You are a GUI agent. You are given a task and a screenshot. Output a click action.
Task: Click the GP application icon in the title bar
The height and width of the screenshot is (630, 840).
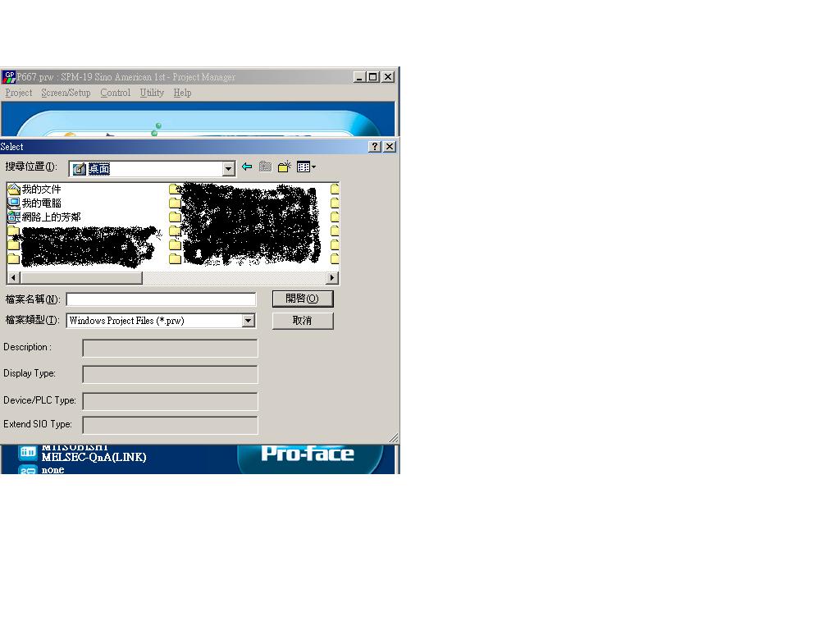click(x=9, y=77)
